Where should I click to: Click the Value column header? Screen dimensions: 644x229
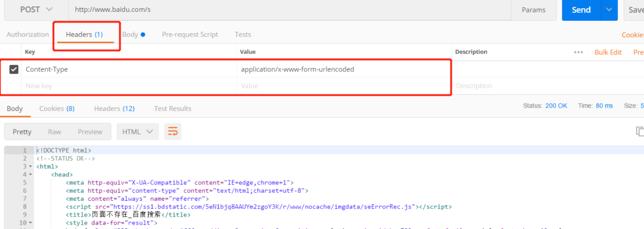click(x=248, y=52)
